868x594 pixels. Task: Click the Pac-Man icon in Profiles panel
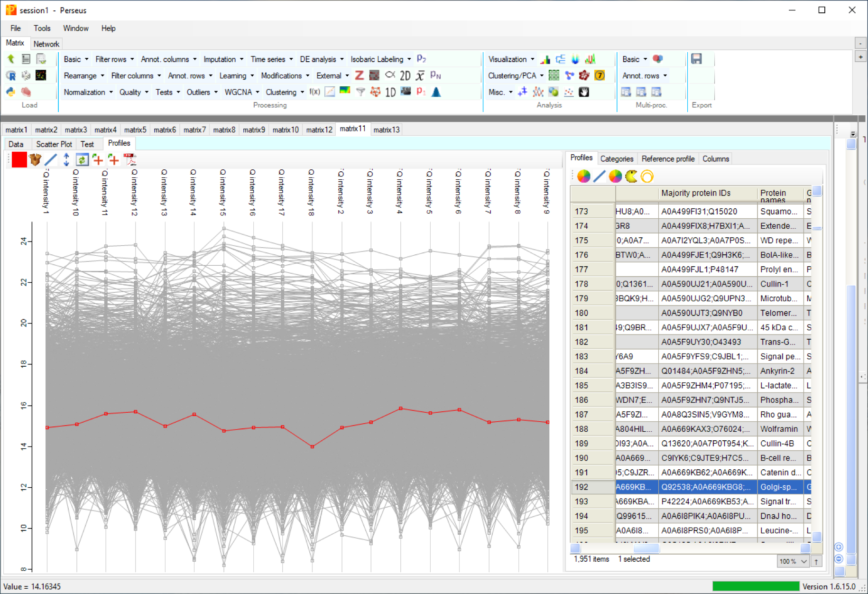pos(631,176)
